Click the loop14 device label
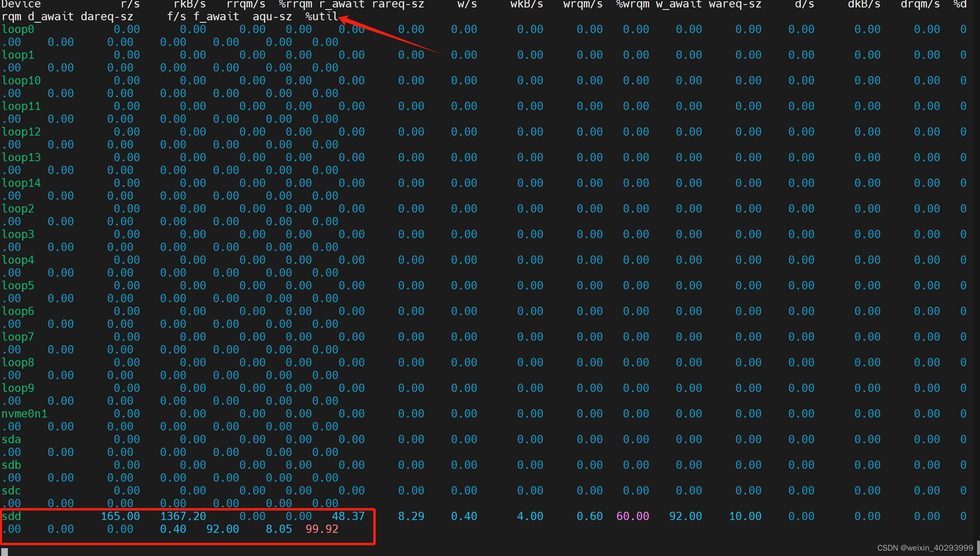 coord(21,183)
